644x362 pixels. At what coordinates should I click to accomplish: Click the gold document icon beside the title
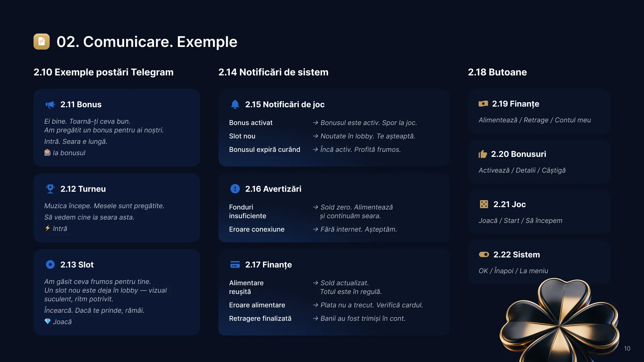(42, 42)
